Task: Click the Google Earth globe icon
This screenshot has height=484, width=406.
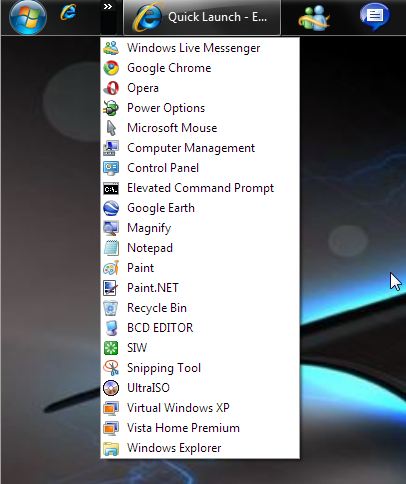Action: pos(111,208)
